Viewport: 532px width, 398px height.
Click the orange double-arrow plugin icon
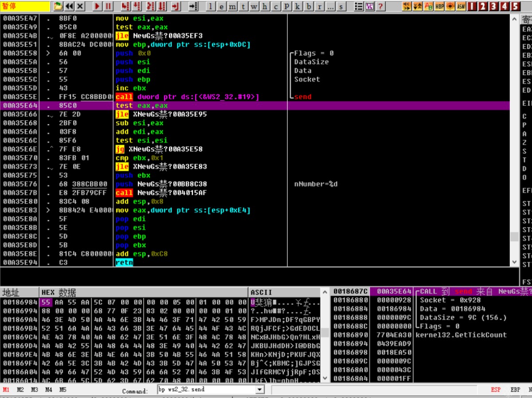click(406, 6)
